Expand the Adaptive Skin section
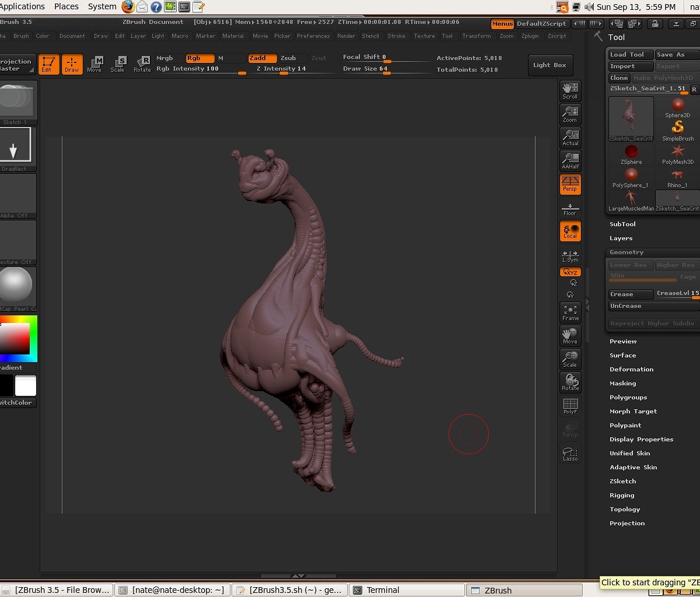 [633, 468]
